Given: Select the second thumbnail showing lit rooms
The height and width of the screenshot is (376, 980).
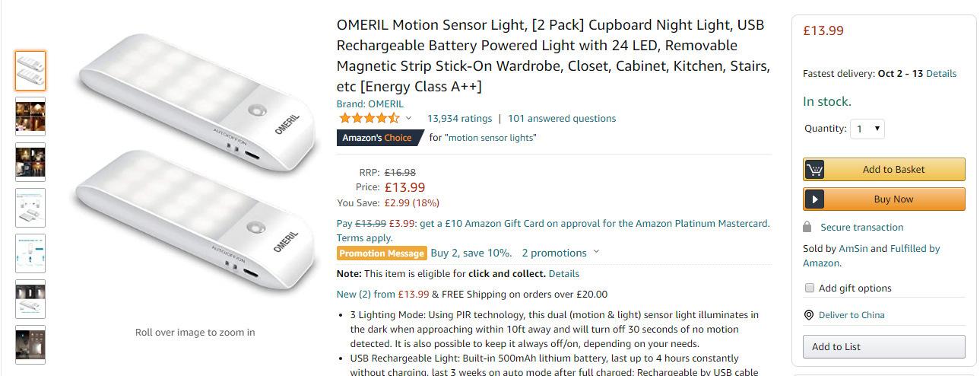Looking at the screenshot, I should (x=30, y=116).
